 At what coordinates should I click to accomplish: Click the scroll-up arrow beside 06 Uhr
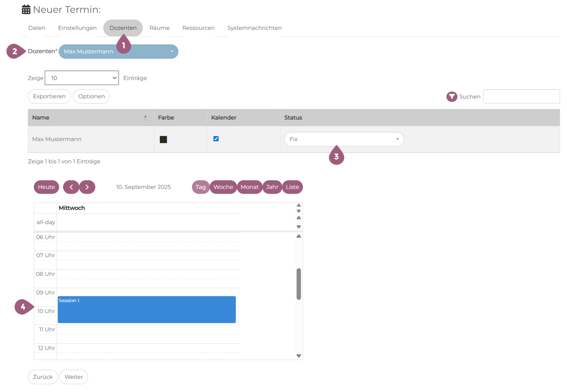[x=299, y=236]
